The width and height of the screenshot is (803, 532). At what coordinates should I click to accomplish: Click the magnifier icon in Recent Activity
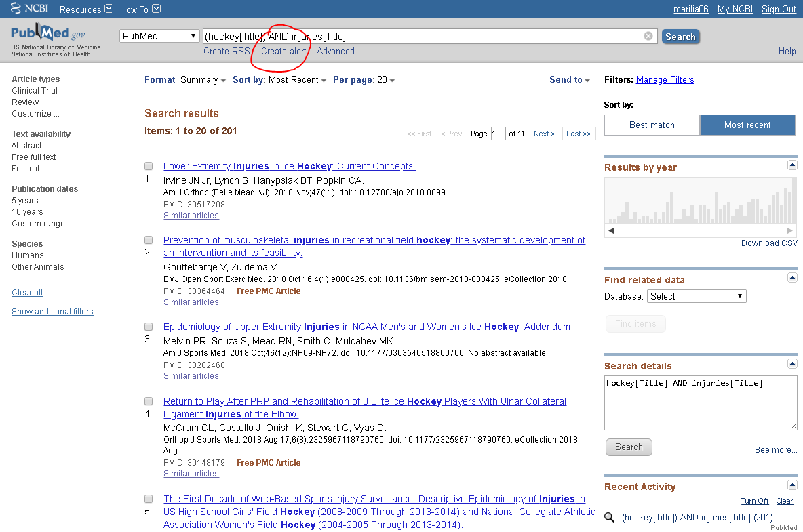(x=610, y=517)
